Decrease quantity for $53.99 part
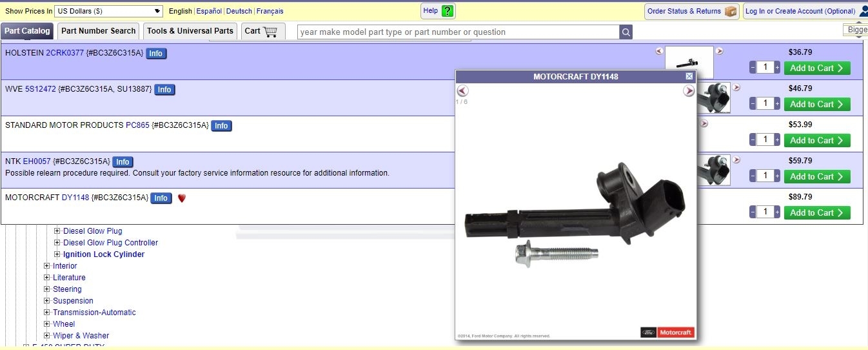The width and height of the screenshot is (868, 350). click(x=753, y=139)
